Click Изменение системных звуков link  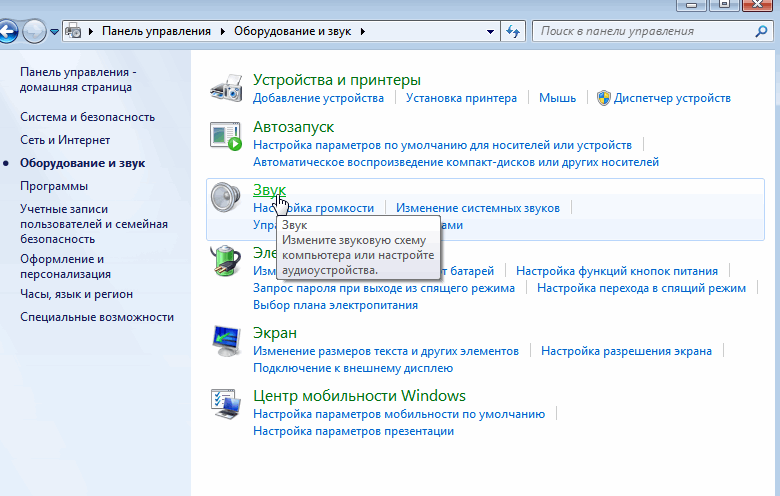pyautogui.click(x=478, y=208)
